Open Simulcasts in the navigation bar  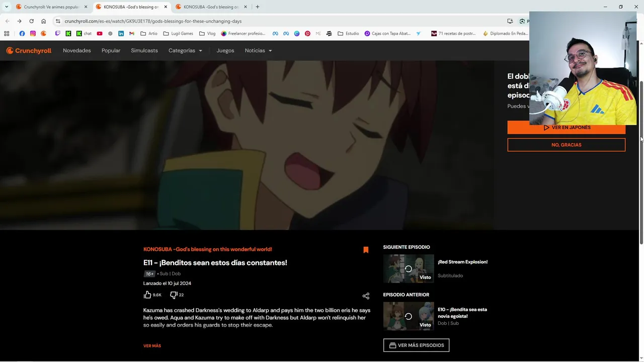coord(144,51)
